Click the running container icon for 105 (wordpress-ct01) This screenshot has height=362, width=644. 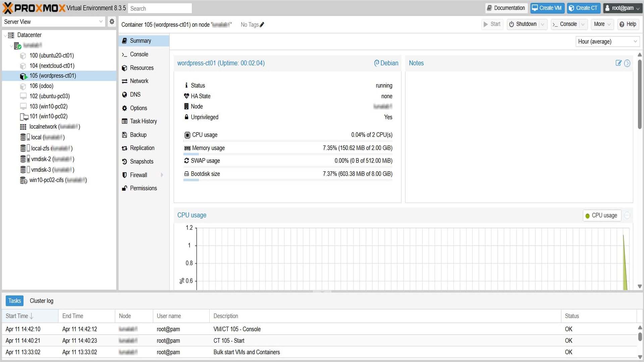point(23,76)
